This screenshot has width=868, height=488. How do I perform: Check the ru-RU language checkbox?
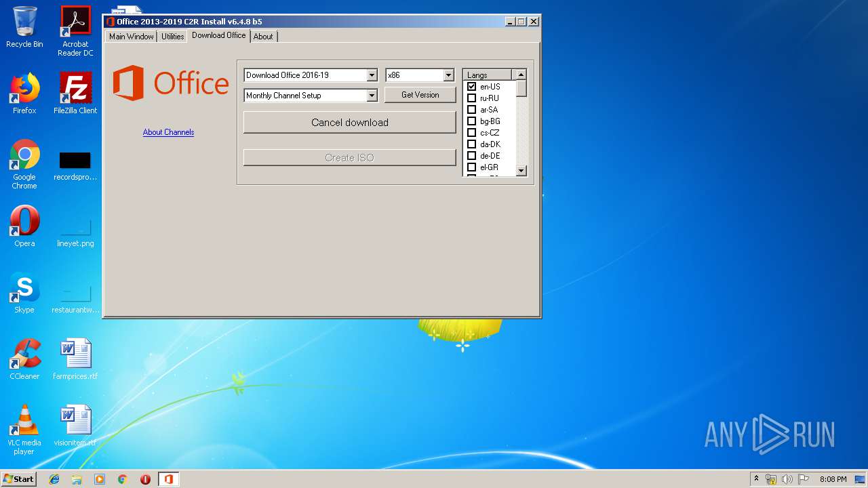click(472, 98)
